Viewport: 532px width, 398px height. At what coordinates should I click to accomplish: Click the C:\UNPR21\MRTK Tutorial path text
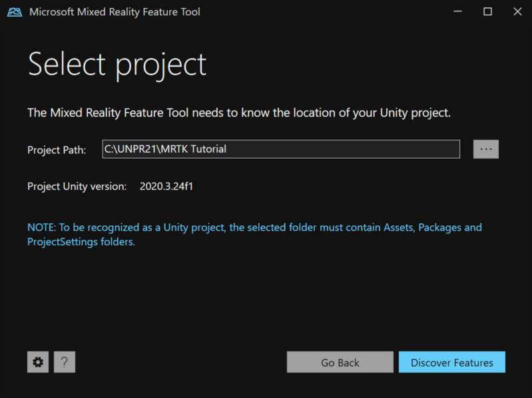tap(165, 149)
